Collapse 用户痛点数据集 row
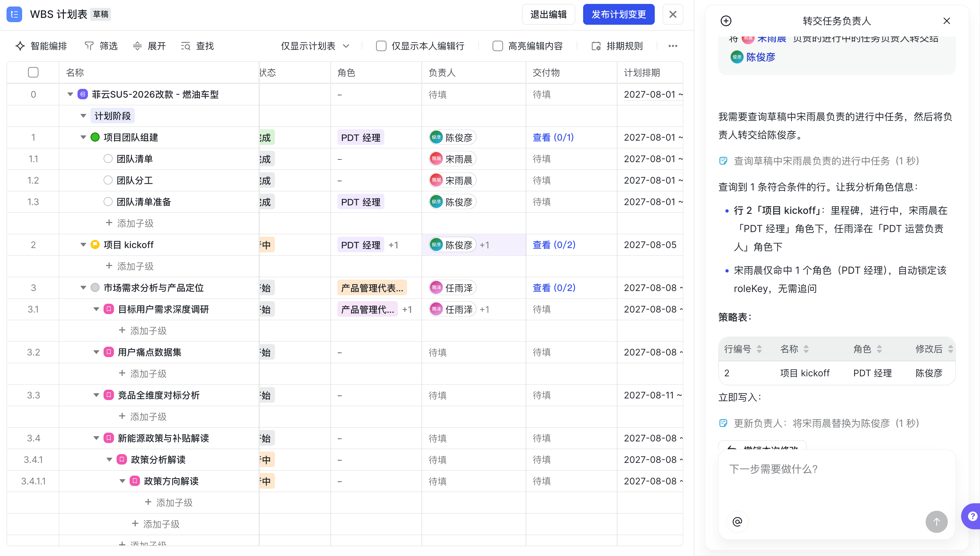This screenshot has height=556, width=980. pos(96,352)
